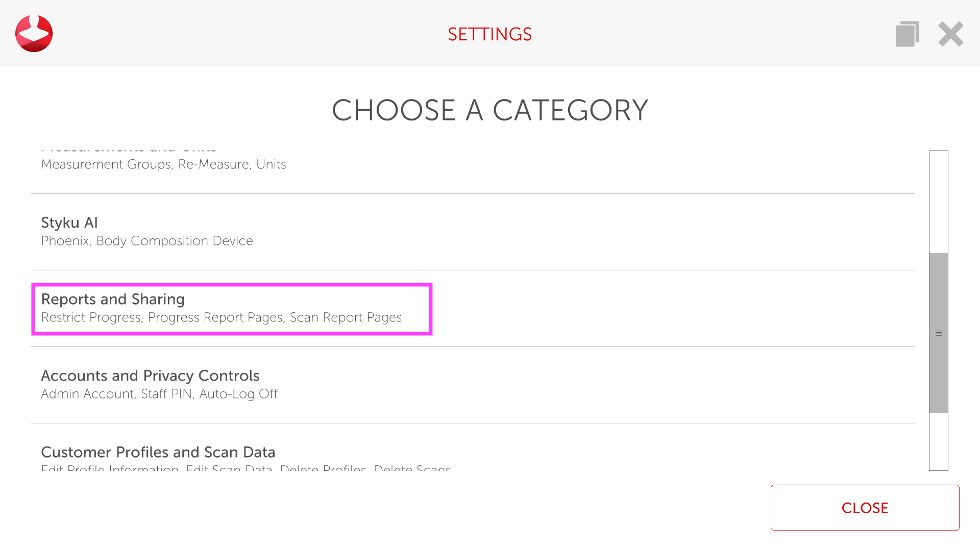Click the Phoenix, Body Composition Device subtitle
Viewport: 980px width, 551px height.
(147, 241)
